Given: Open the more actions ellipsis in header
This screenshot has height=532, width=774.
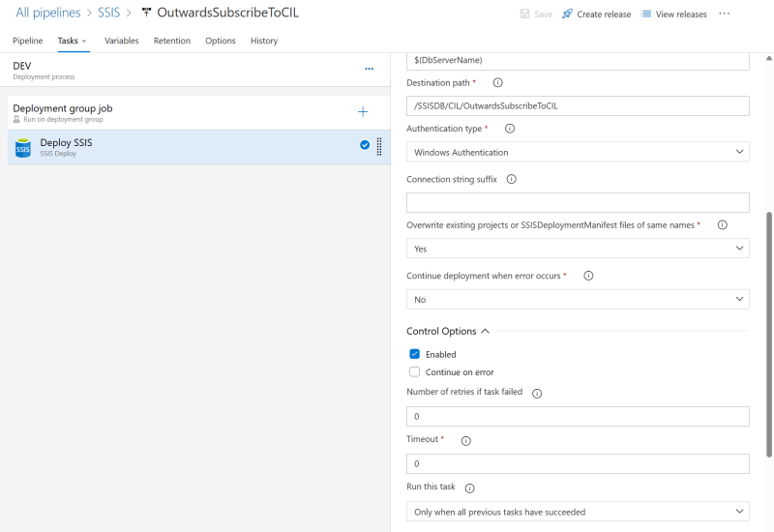Looking at the screenshot, I should coord(724,14).
